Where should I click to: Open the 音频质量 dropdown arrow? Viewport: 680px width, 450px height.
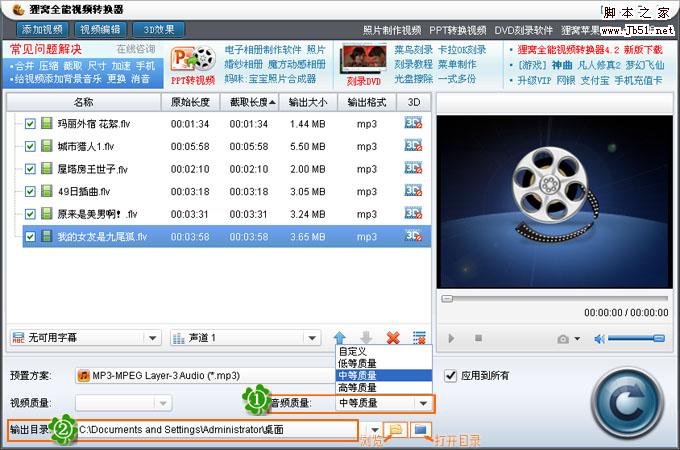pyautogui.click(x=423, y=403)
